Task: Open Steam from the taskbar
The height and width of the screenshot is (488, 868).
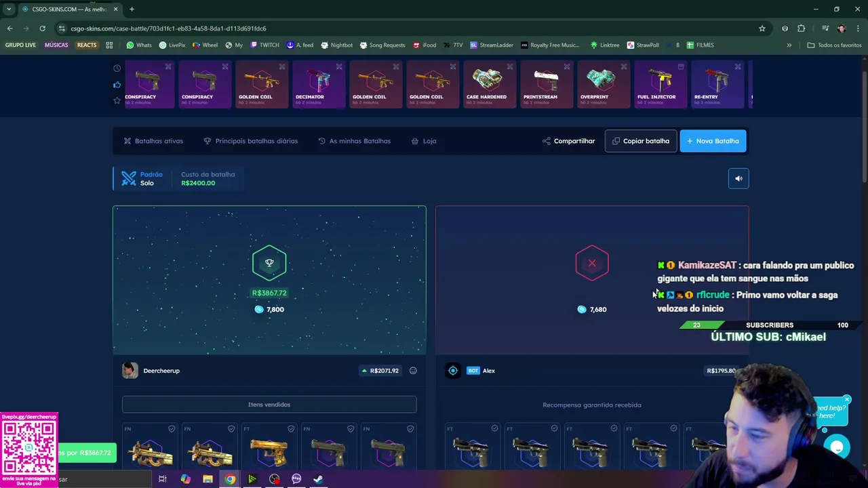Action: pos(318,479)
